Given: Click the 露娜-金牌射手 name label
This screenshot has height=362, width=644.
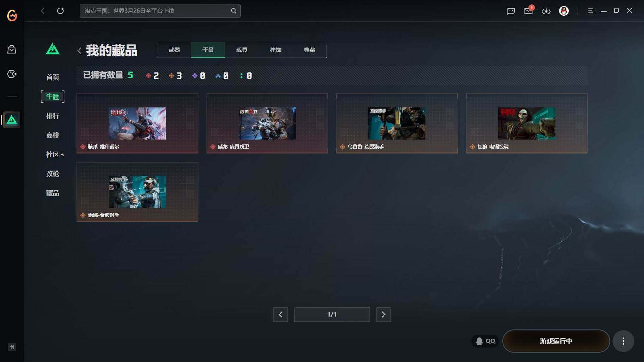Looking at the screenshot, I should [103, 215].
